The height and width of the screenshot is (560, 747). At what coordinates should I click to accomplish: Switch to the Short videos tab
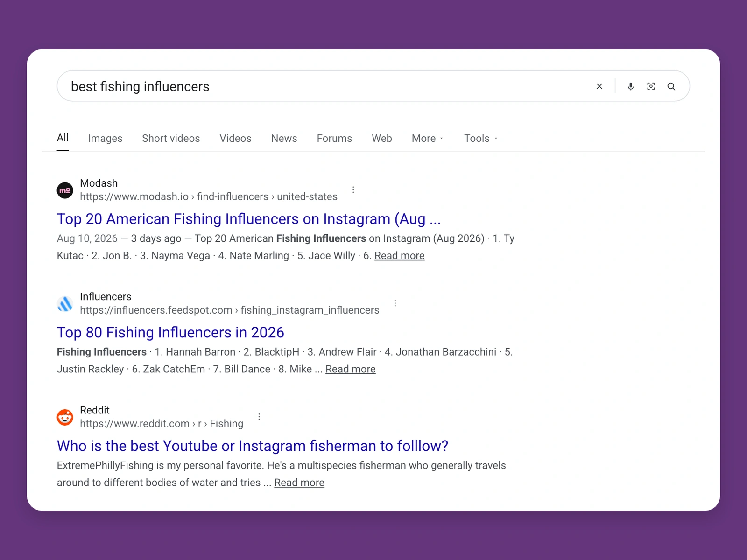(x=171, y=139)
